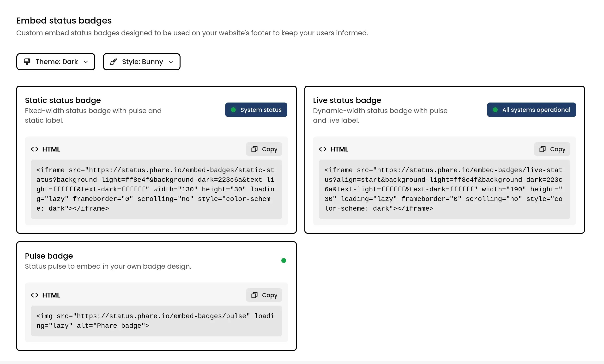Click the Embed status badges title
604x364 pixels.
(x=64, y=21)
